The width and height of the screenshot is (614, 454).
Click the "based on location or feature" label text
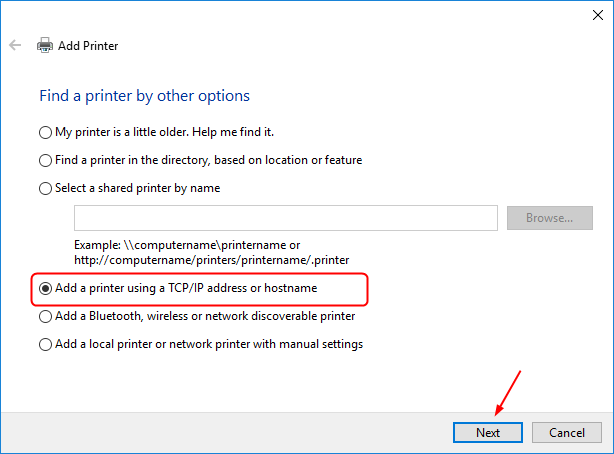(290, 160)
